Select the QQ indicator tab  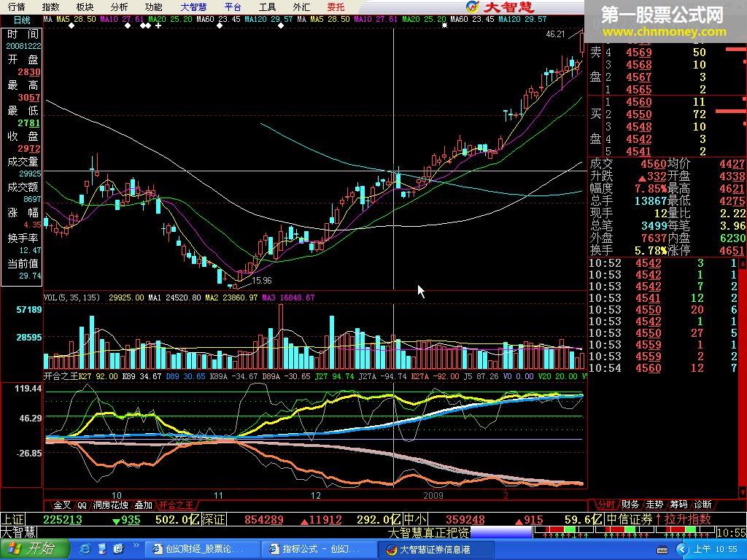82,505
